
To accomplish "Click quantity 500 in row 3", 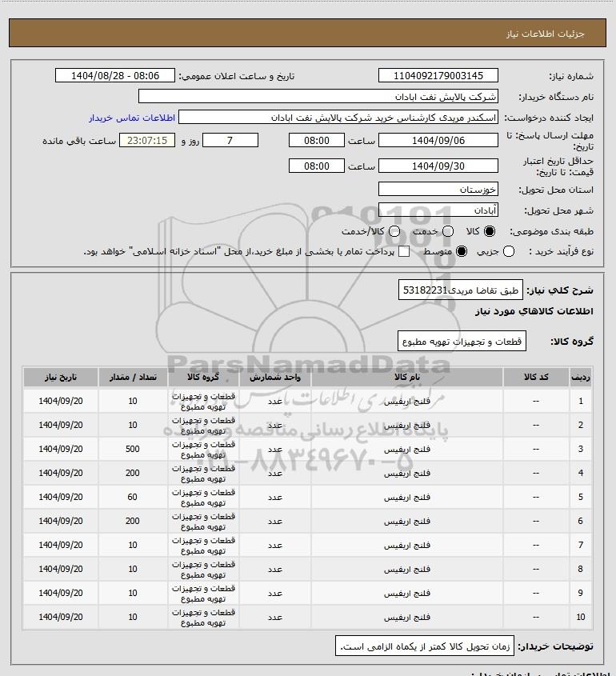I will click(132, 449).
